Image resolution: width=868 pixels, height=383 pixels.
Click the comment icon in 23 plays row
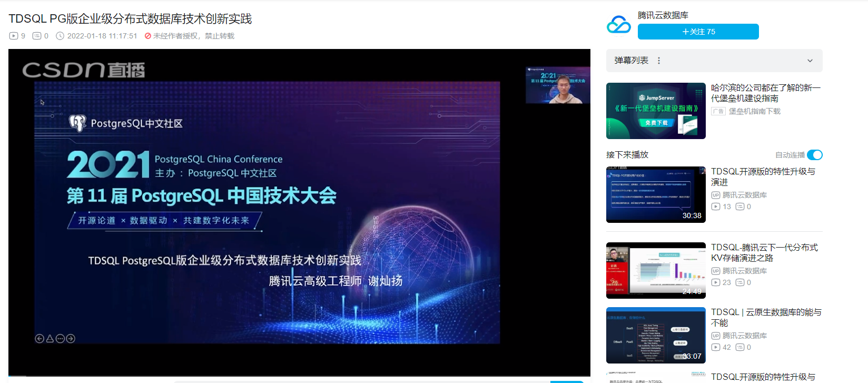pos(739,282)
